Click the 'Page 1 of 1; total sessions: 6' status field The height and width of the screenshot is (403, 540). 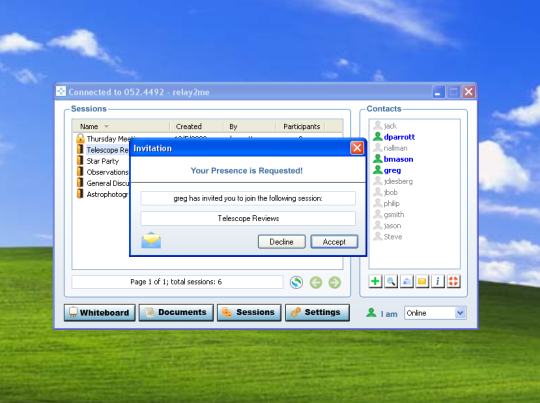[177, 282]
